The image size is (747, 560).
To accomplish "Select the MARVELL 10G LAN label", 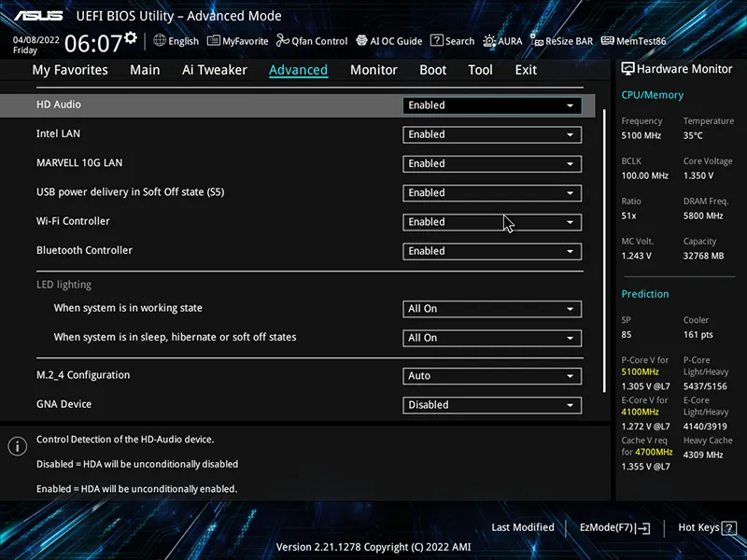I will click(79, 162).
